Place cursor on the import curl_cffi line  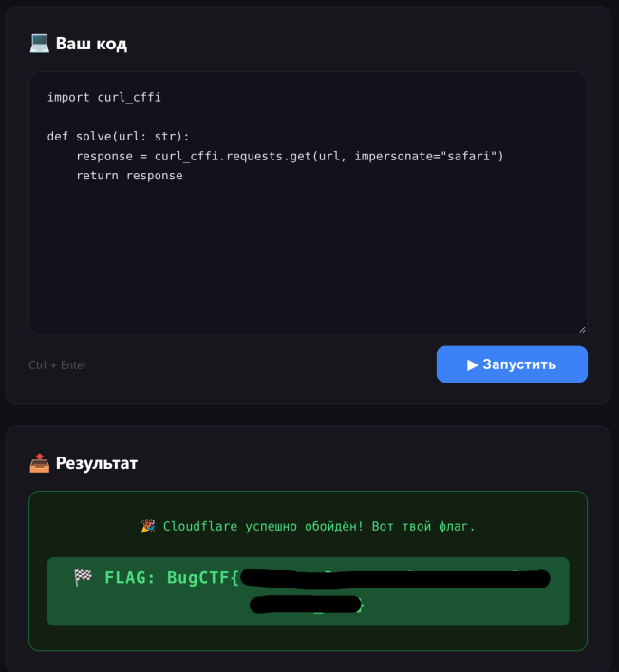click(104, 97)
